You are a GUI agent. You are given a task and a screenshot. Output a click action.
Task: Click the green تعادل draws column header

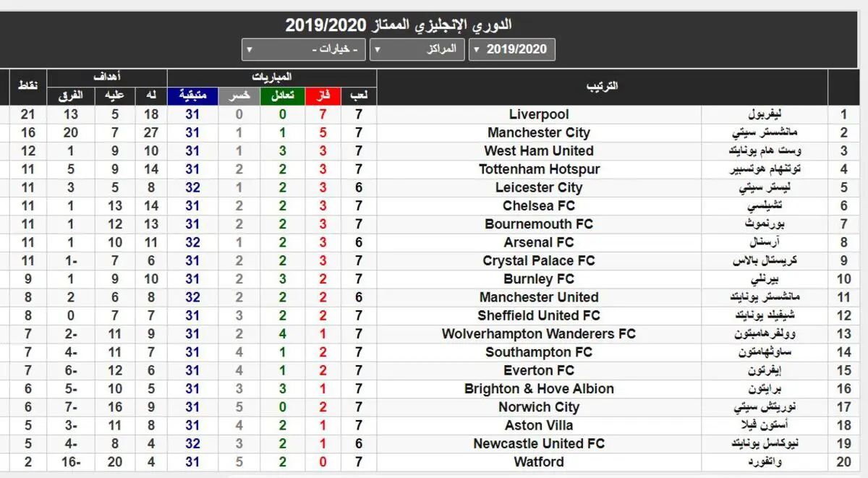click(282, 95)
